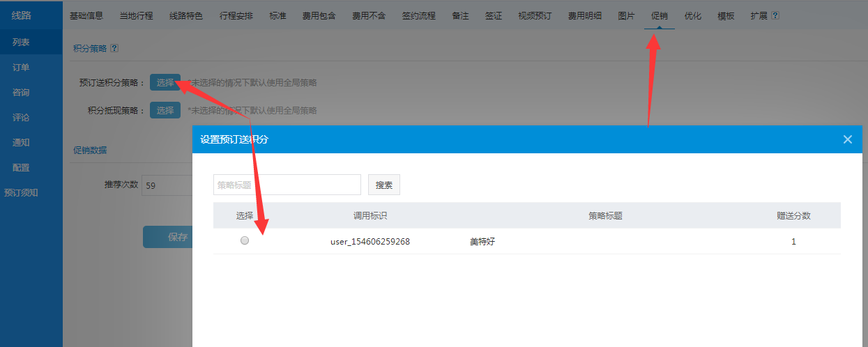Viewport: 868px width, 347px height.
Task: Select the radio button for user_154606259268
Action: (x=245, y=241)
